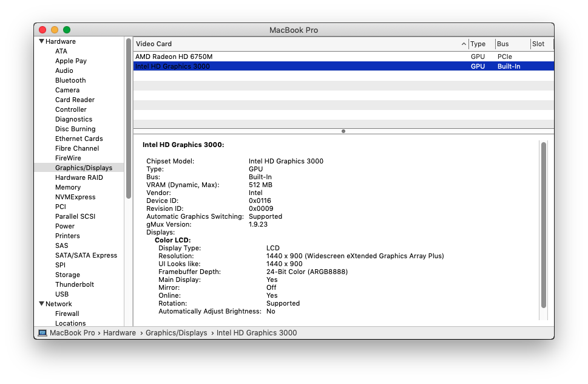Click the Device ID value 0x0116
Screen dimensions: 588x384
(260, 201)
